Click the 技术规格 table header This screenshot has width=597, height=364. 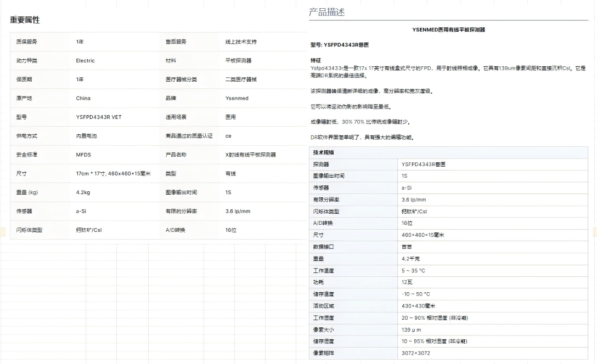324,152
